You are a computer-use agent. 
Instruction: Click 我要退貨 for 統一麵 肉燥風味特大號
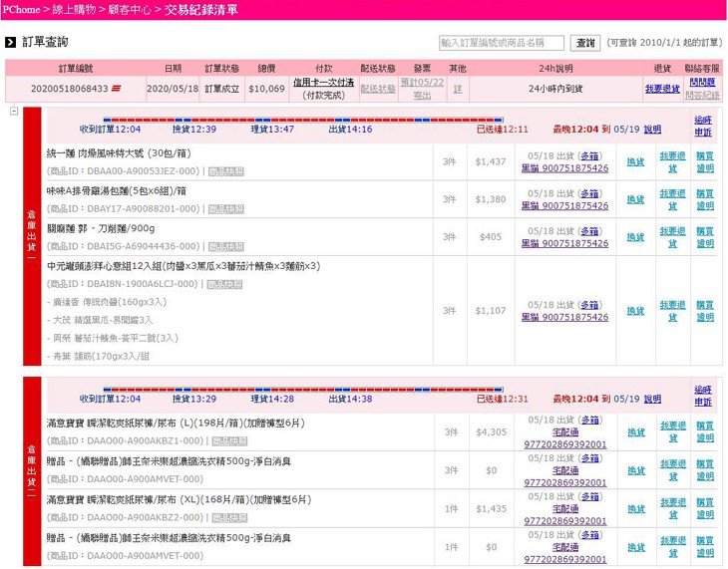(x=673, y=162)
